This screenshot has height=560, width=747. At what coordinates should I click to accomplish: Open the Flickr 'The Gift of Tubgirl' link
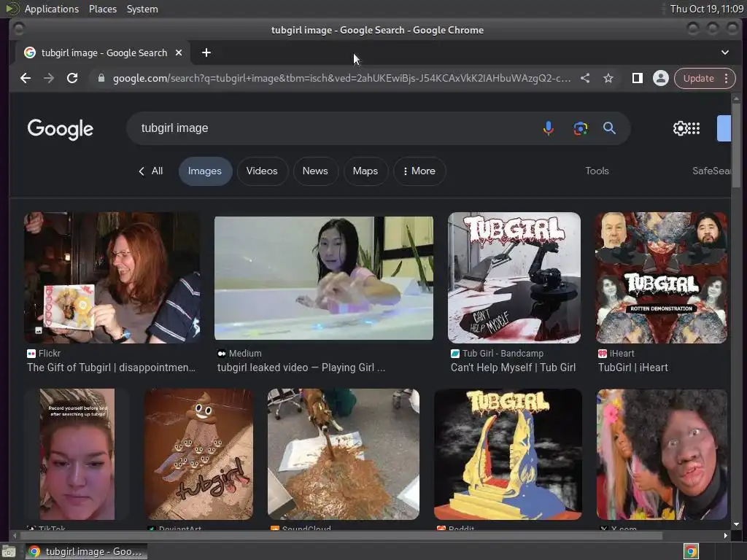[x=111, y=367]
